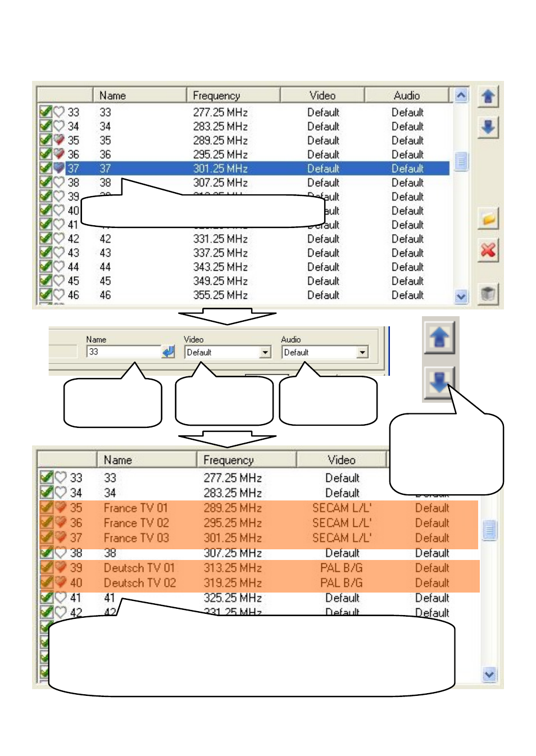This screenshot has width=536, height=756.
Task: Click the Frequency column header in upper list
Action: [x=233, y=95]
